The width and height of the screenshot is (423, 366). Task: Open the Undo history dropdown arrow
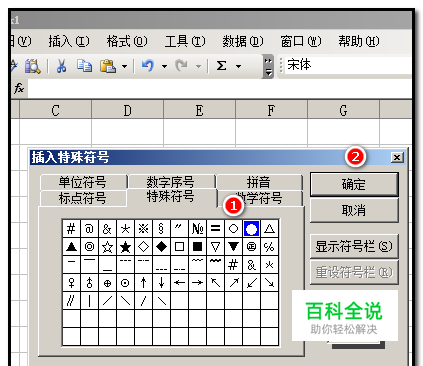coord(164,66)
